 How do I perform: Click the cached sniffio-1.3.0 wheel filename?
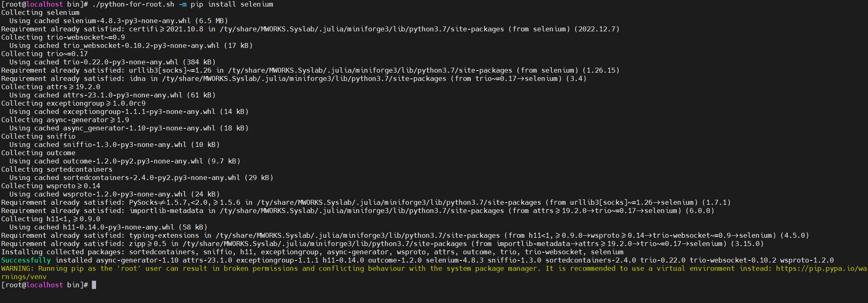point(124,145)
